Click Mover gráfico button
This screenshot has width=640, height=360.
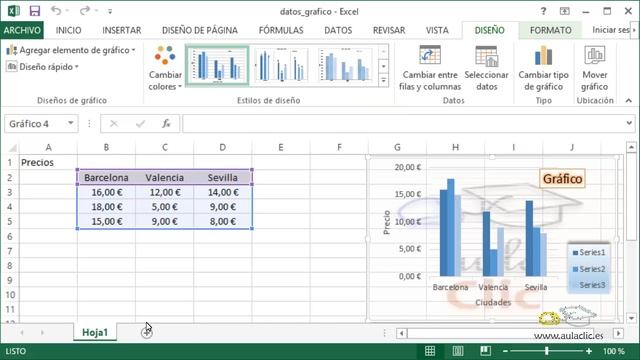pos(594,68)
